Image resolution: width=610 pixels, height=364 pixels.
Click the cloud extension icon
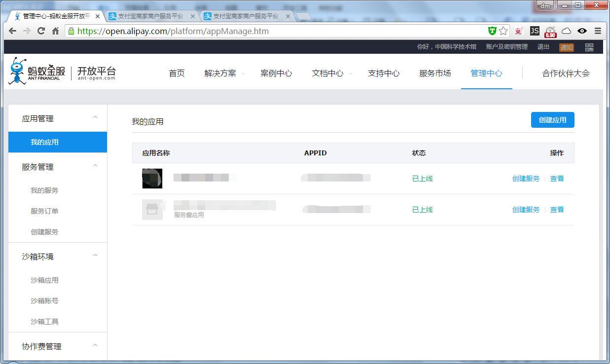click(x=567, y=31)
